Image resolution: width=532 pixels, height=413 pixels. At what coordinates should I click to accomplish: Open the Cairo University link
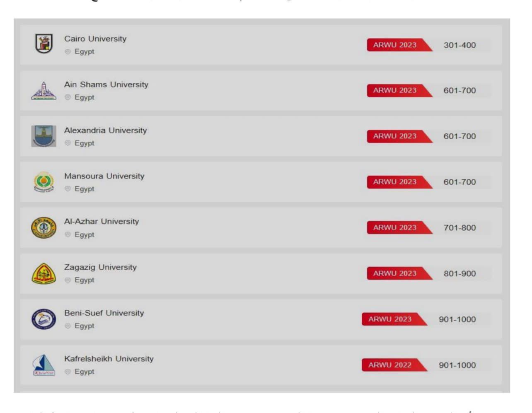pyautogui.click(x=95, y=39)
